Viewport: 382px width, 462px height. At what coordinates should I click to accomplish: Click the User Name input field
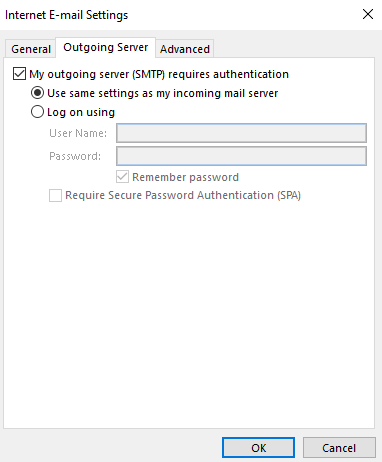tap(241, 133)
